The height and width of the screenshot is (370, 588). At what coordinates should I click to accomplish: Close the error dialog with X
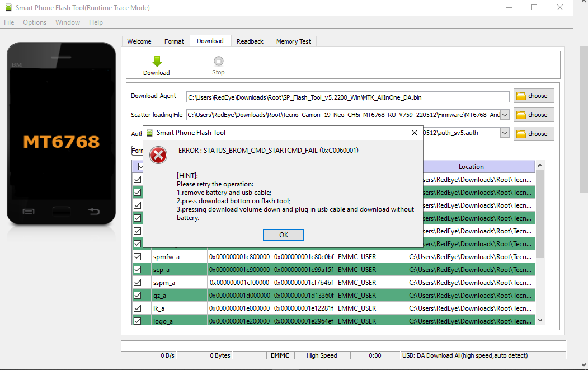pos(415,133)
